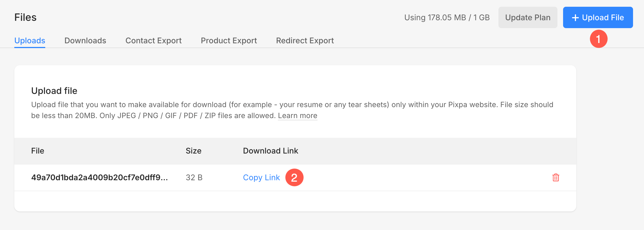Open the Redirect Export tab
This screenshot has width=644, height=230.
305,40
